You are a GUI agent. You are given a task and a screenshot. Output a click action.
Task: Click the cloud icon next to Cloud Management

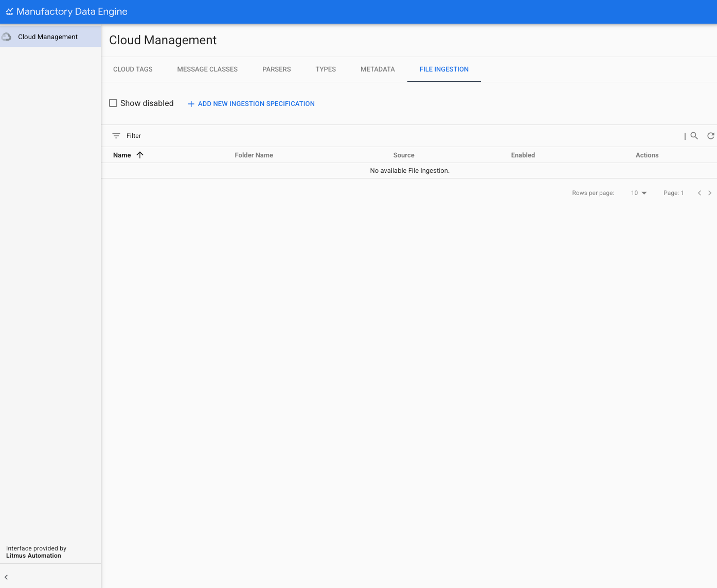point(7,37)
